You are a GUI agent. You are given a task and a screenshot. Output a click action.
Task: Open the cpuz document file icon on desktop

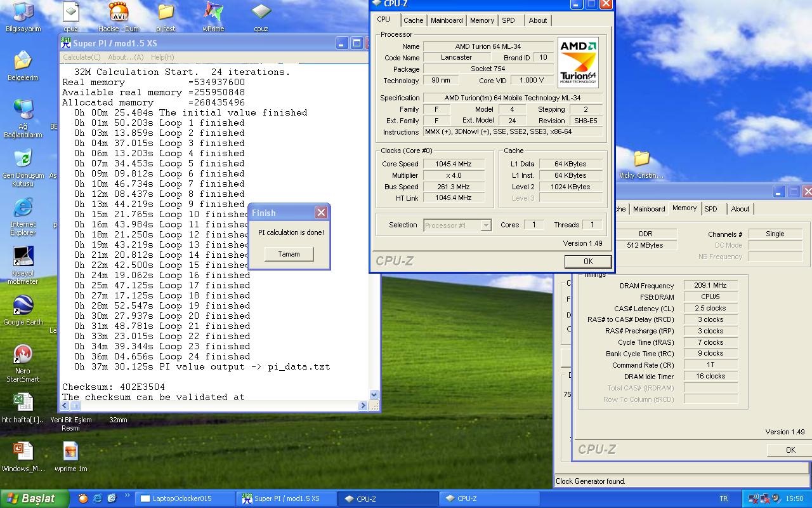coord(71,11)
